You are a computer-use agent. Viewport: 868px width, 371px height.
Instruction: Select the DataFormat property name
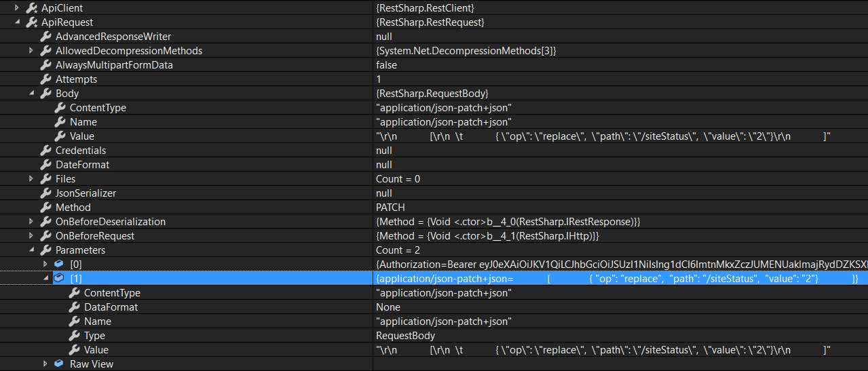point(111,307)
